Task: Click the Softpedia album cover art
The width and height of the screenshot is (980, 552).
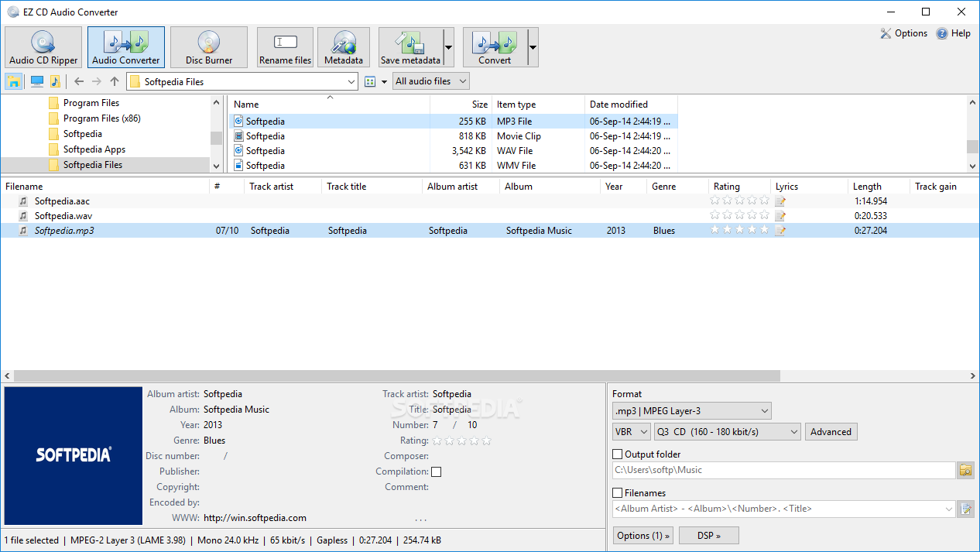Action: tap(74, 455)
